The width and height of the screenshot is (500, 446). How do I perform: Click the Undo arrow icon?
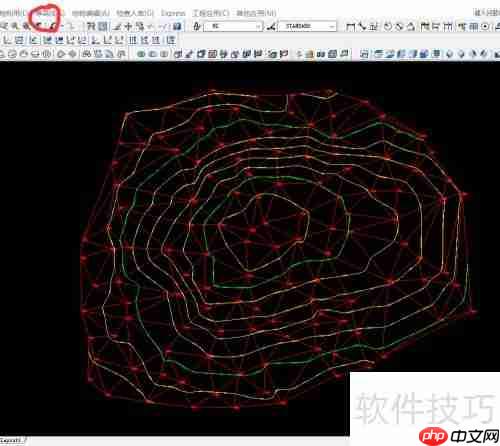click(x=40, y=26)
